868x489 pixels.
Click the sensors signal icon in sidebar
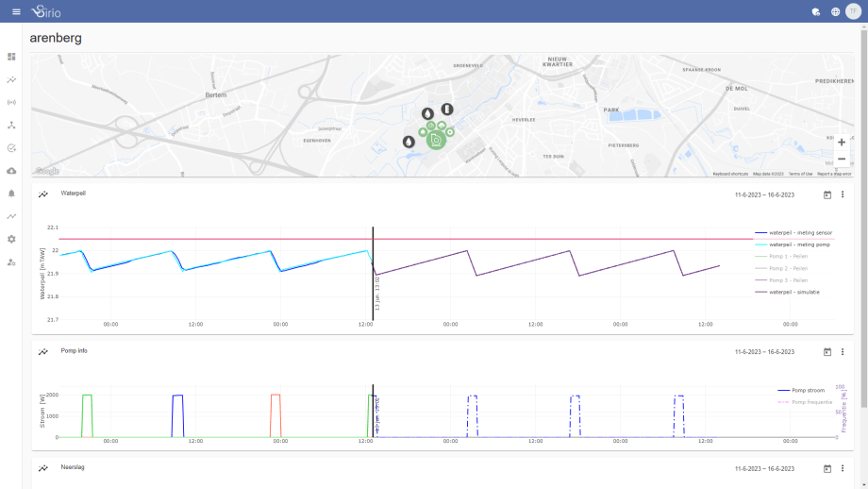11,102
